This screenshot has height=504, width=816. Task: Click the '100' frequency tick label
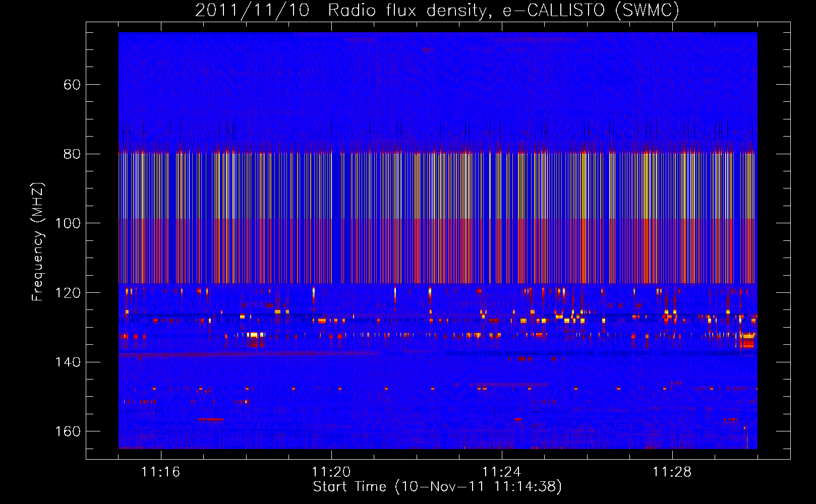coord(68,223)
